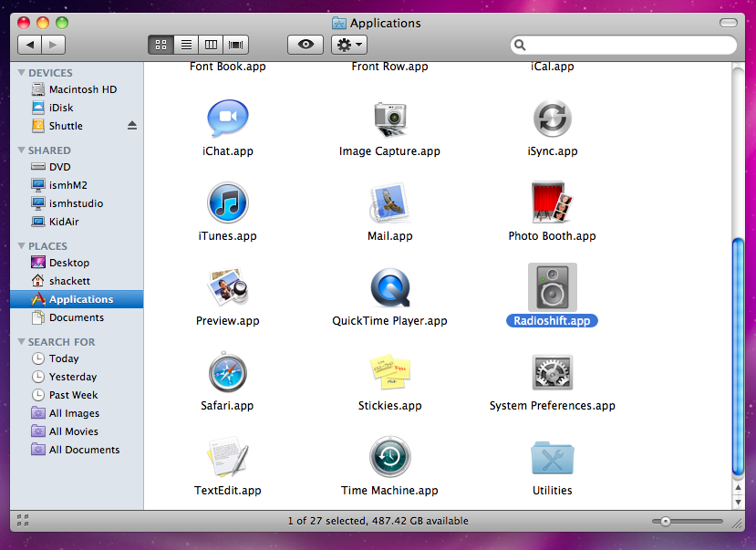Screen dimensions: 756x550
Task: Select the Stickies.app icon
Action: point(390,372)
